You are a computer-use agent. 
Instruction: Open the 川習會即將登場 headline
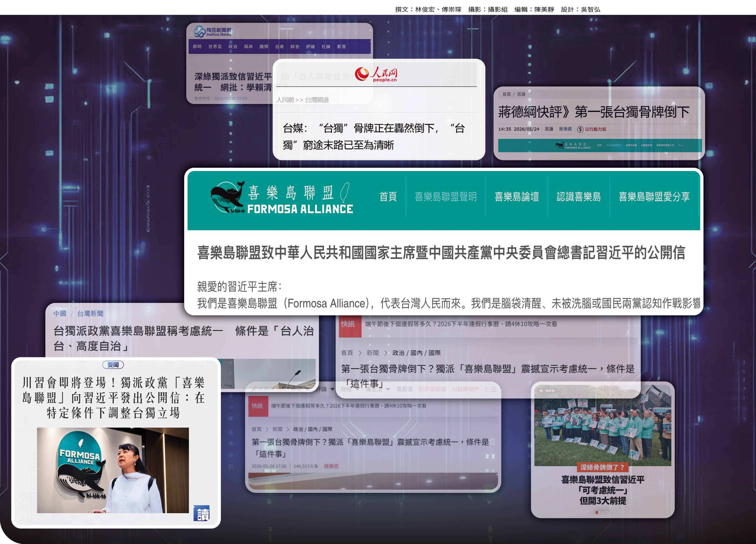point(113,398)
